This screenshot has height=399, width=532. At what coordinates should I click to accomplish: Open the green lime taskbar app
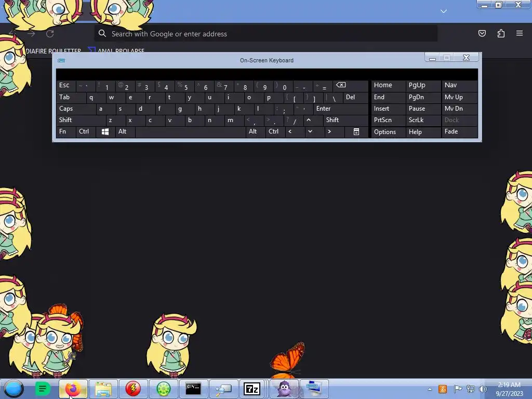click(163, 389)
